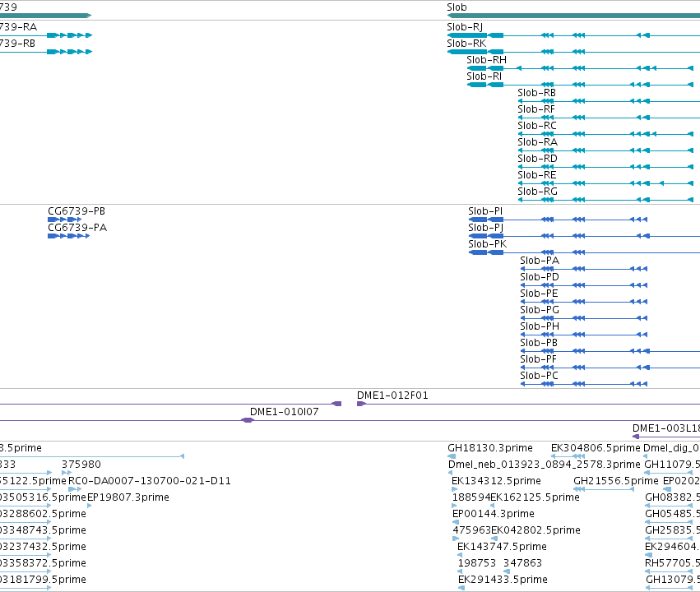Select the Slob-PJ protein label
This screenshot has height=592, width=700.
coord(485,228)
